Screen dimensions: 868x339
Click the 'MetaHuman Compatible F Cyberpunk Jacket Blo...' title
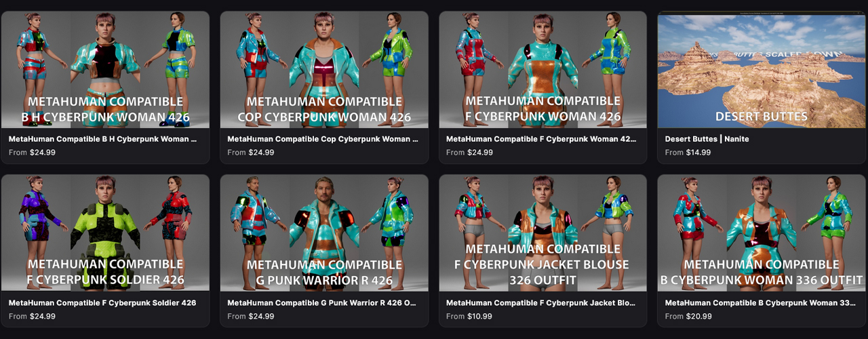pos(541,302)
